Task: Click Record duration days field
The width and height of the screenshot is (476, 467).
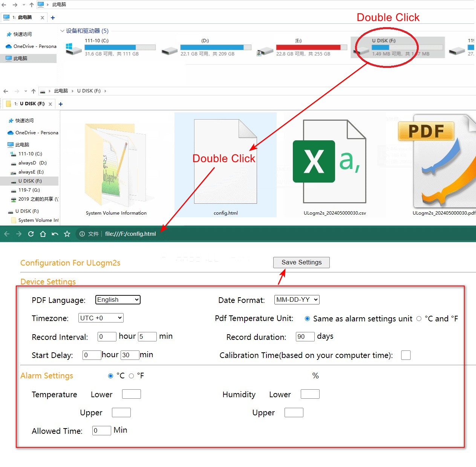Action: pyautogui.click(x=305, y=336)
